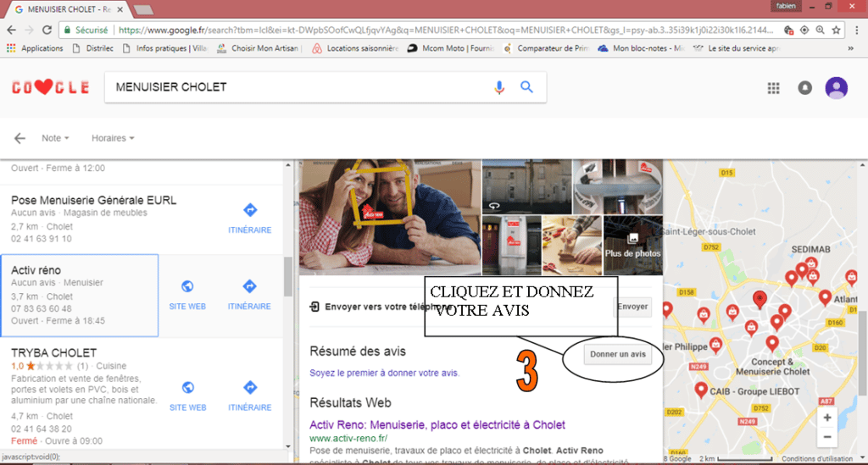868x465 pixels.
Task: Open the Infos pratiques bookmark
Action: coord(164,48)
